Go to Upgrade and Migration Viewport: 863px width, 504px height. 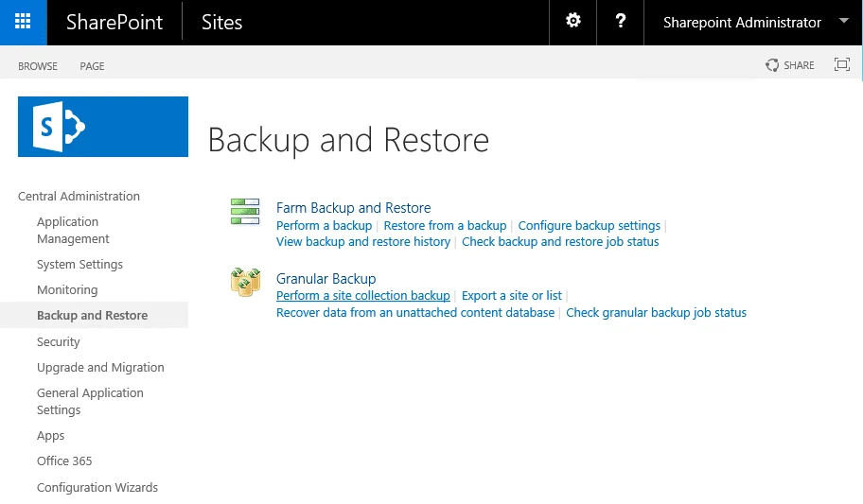tap(100, 368)
